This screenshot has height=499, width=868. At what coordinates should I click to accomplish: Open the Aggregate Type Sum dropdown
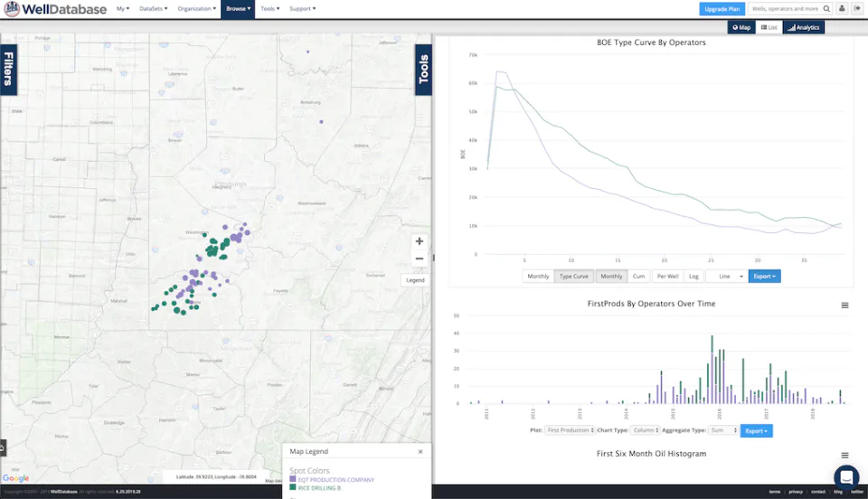pos(723,430)
